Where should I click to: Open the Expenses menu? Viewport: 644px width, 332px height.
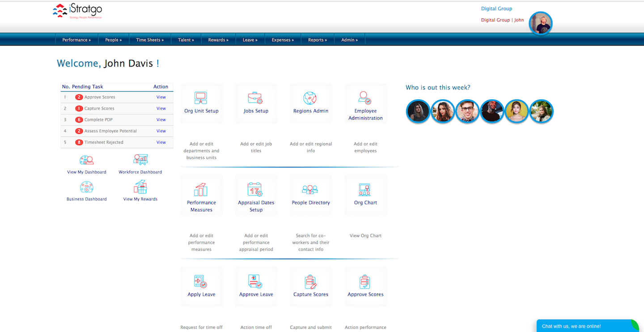[x=283, y=40]
